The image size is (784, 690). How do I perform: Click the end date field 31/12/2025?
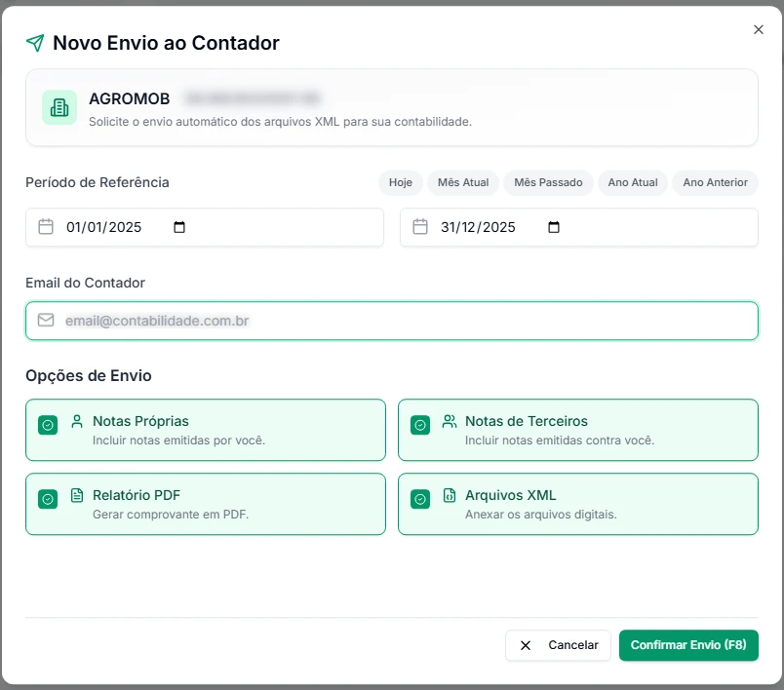(x=579, y=227)
